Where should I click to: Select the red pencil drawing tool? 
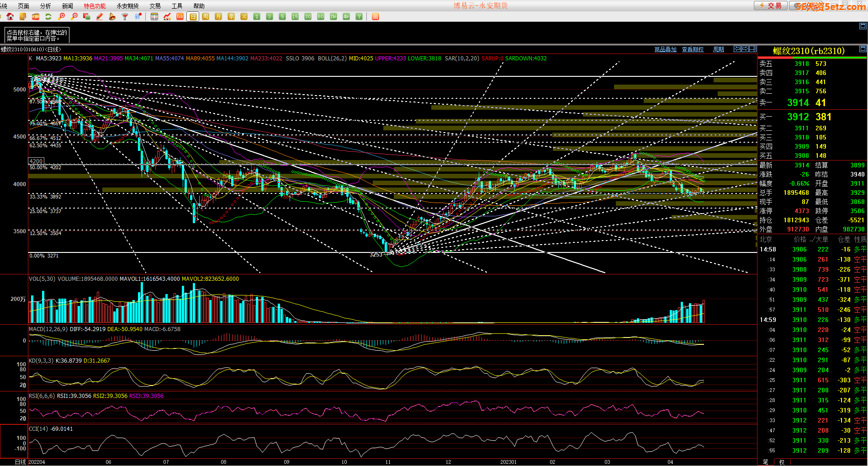pyautogui.click(x=100, y=16)
